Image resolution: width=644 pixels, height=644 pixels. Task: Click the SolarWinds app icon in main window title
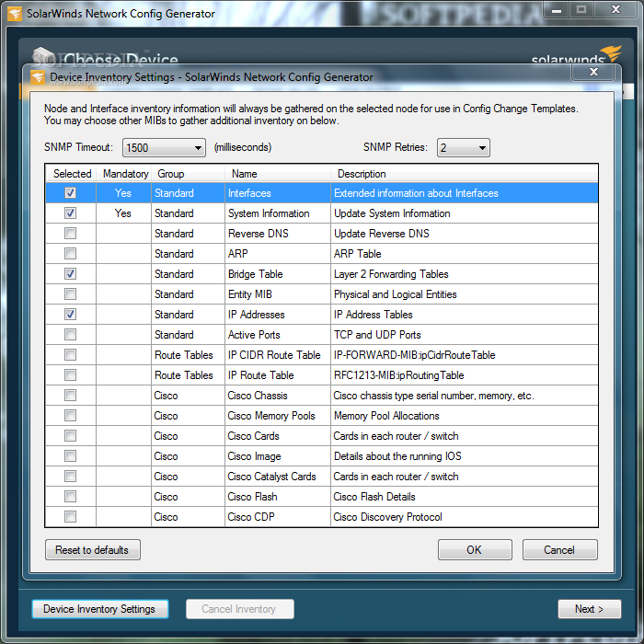coord(16,14)
